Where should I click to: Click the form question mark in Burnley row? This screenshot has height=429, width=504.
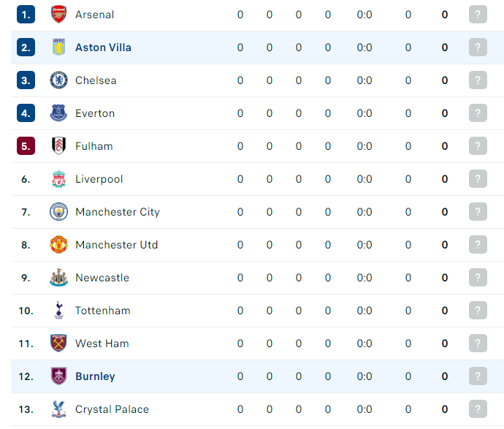click(x=478, y=376)
